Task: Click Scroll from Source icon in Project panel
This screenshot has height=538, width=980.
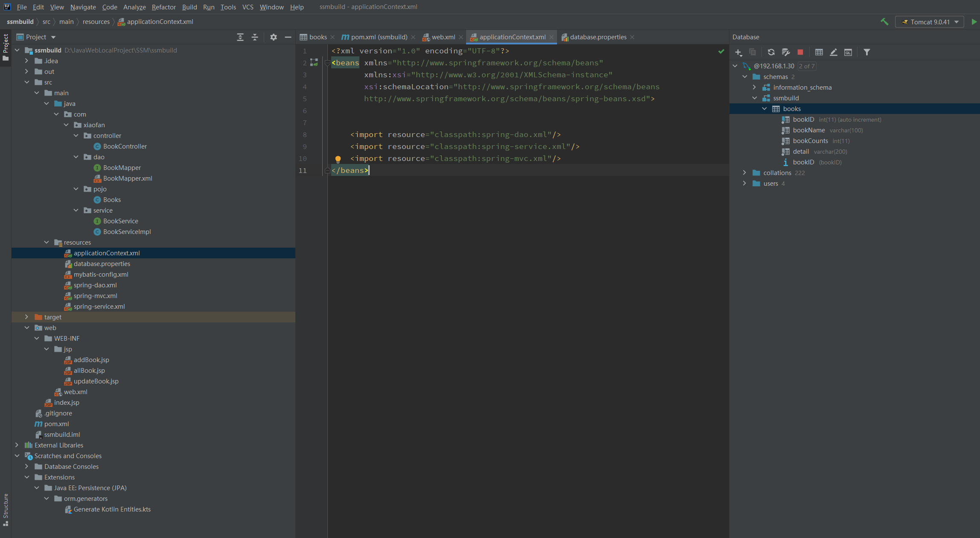Action: [240, 37]
